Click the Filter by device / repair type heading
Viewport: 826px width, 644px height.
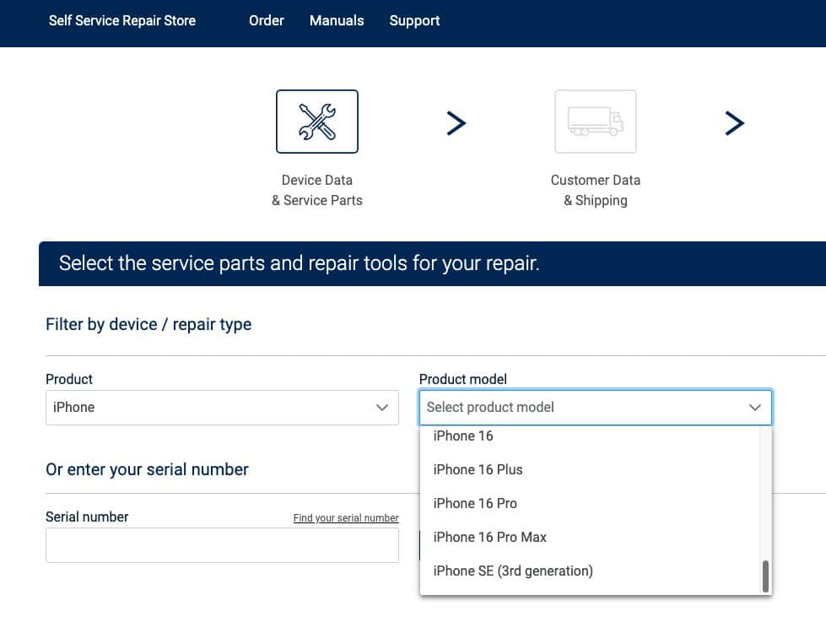pos(148,324)
